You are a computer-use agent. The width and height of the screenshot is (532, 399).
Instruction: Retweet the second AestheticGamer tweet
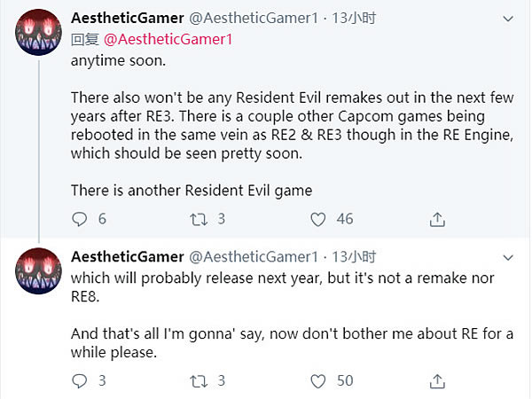(x=199, y=380)
